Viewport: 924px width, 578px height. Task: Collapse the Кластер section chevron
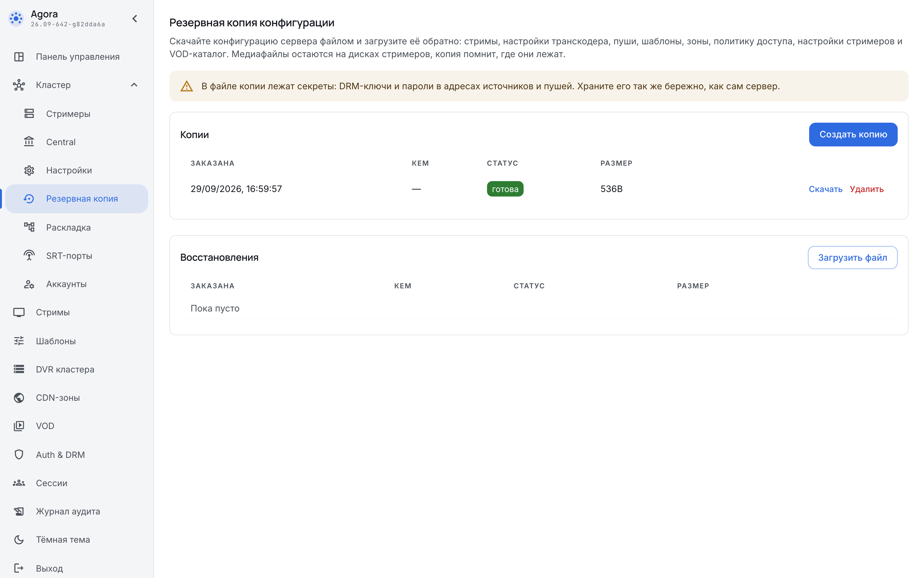pos(134,85)
